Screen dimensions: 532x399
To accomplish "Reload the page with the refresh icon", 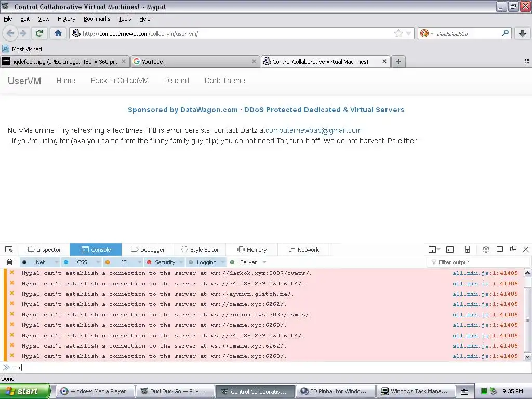I will click(39, 33).
